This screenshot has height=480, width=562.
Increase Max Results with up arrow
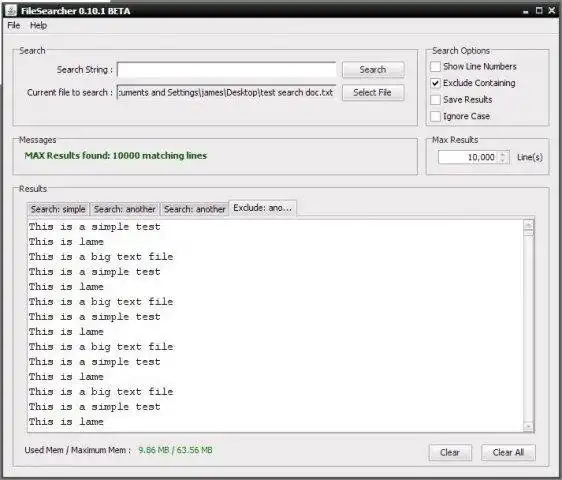[503, 154]
